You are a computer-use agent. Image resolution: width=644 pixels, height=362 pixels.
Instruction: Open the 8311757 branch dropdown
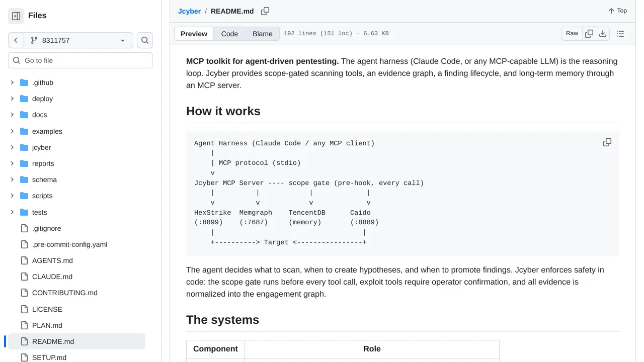(78, 40)
